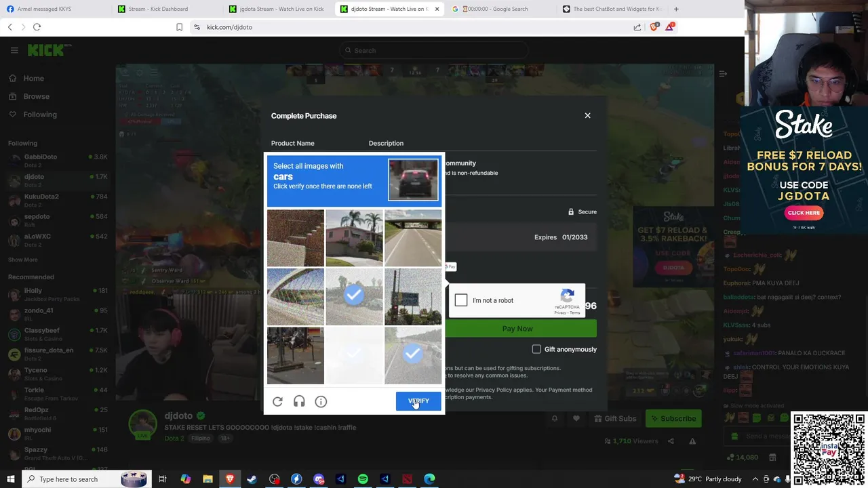Close the djdoto Stream browser tab
This screenshot has width=868, height=488.
tap(437, 9)
